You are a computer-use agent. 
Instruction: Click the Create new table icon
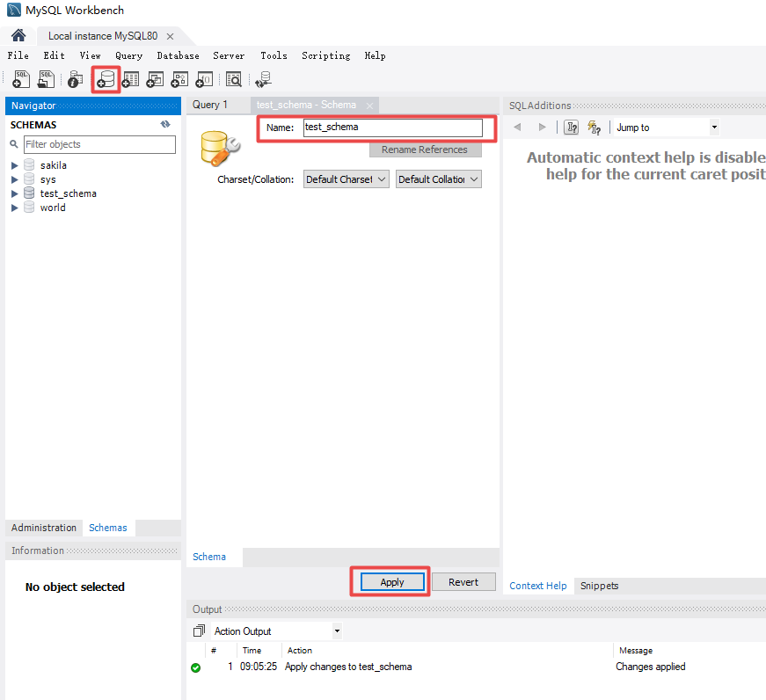(130, 79)
